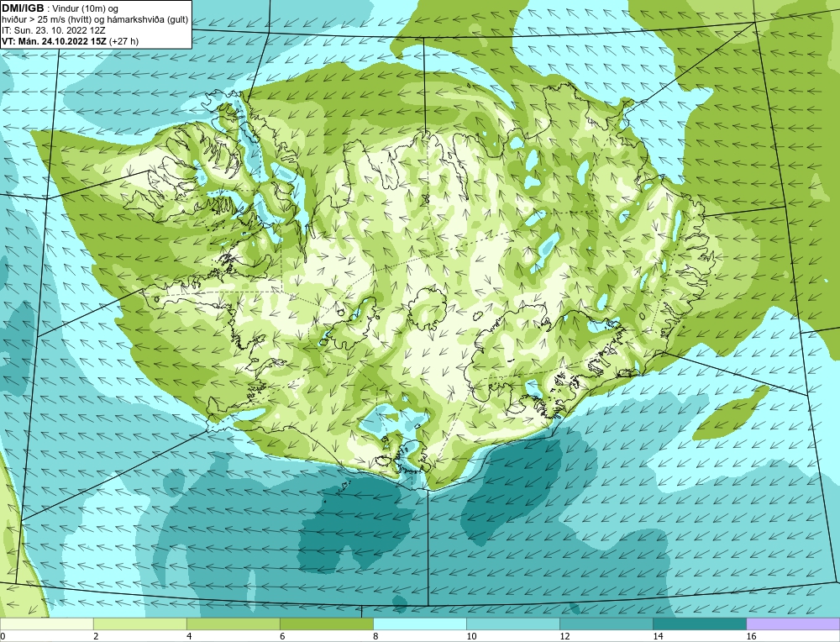The image size is (840, 642).
Task: Click the 6–8 m/s dark green legend swatch
Action: click(x=326, y=624)
